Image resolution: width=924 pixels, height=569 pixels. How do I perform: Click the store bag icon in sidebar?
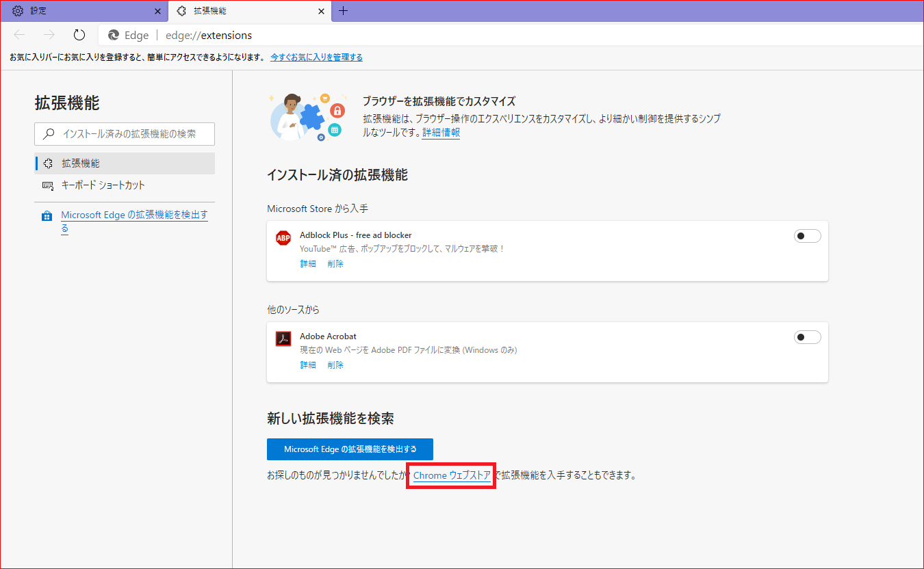[47, 216]
